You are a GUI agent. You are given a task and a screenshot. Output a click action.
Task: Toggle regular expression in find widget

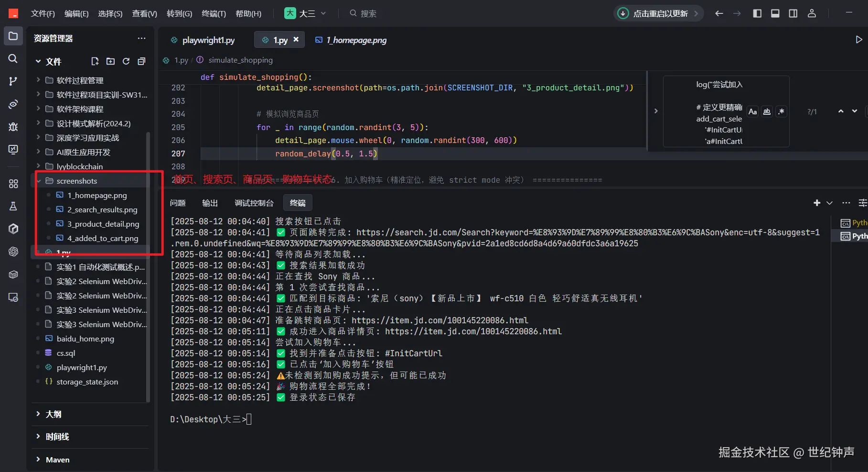[781, 111]
